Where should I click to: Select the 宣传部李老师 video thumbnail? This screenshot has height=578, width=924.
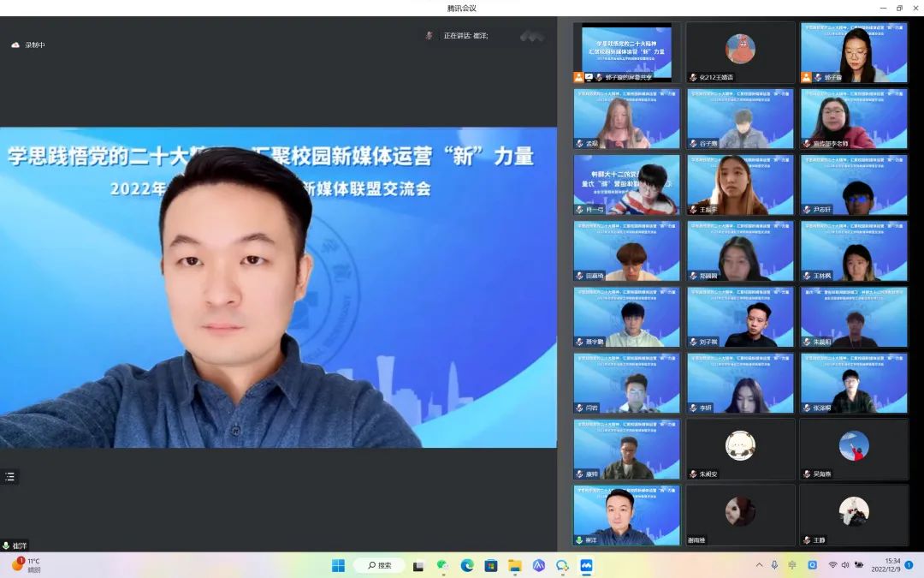coord(854,119)
